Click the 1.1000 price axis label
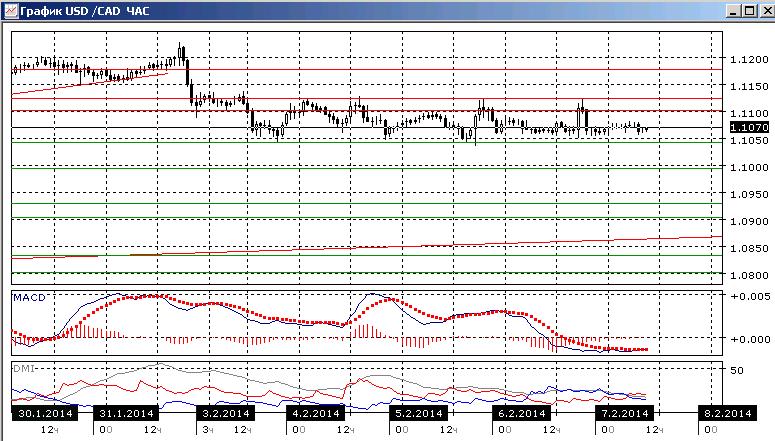 click(x=749, y=167)
